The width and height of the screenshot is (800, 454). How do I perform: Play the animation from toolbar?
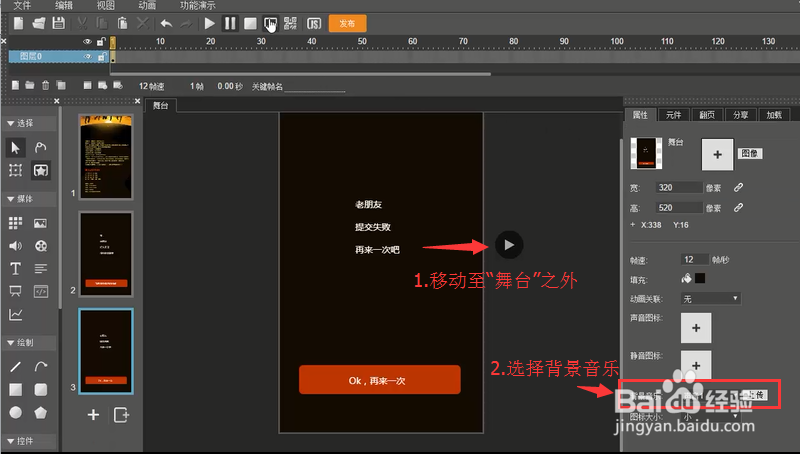point(209,23)
